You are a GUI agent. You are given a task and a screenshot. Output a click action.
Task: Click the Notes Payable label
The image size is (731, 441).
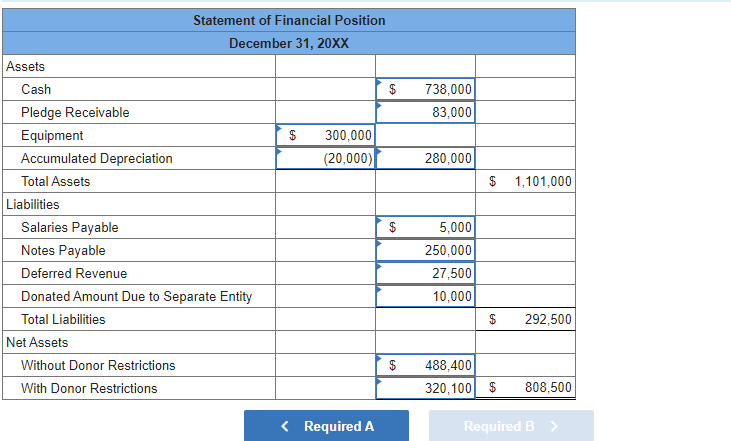(x=63, y=250)
